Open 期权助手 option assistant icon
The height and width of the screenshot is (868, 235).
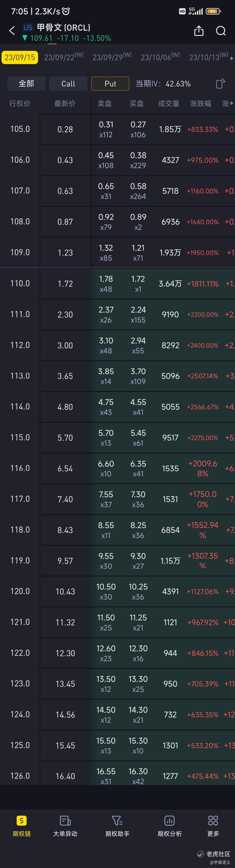(117, 821)
